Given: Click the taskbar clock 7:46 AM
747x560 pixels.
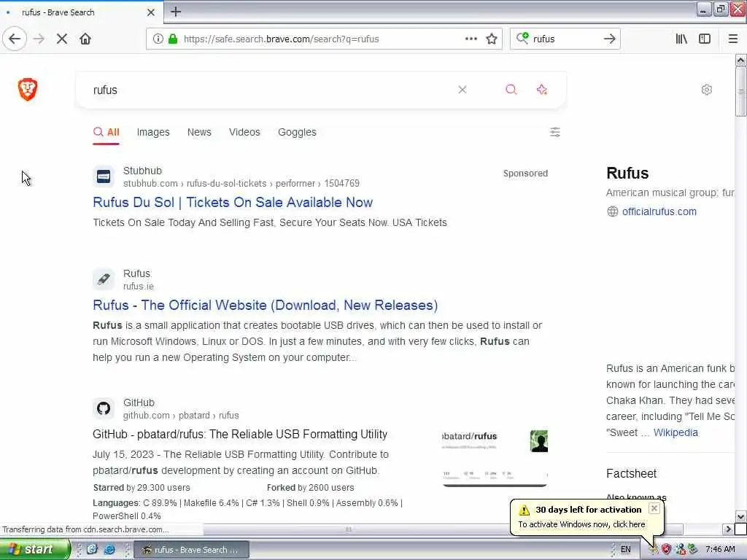Looking at the screenshot, I should click(x=720, y=550).
